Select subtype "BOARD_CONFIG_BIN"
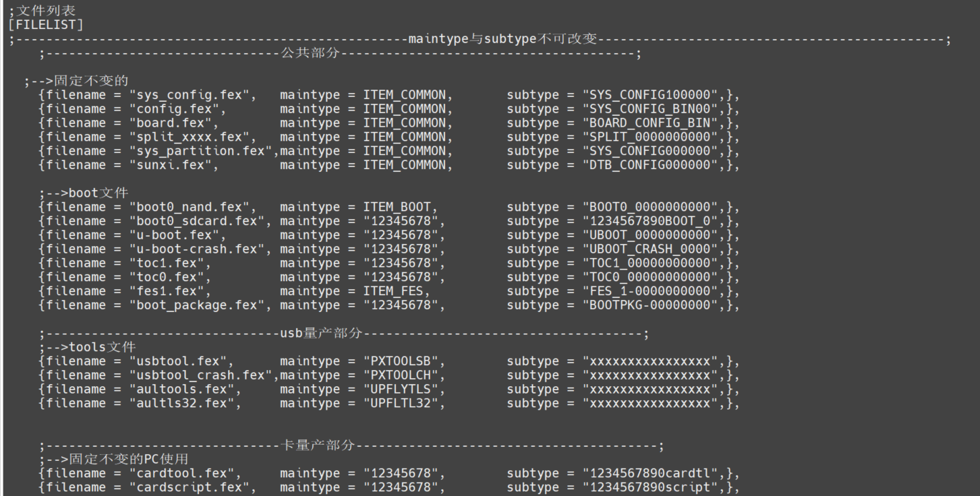The width and height of the screenshot is (980, 496). point(650,123)
